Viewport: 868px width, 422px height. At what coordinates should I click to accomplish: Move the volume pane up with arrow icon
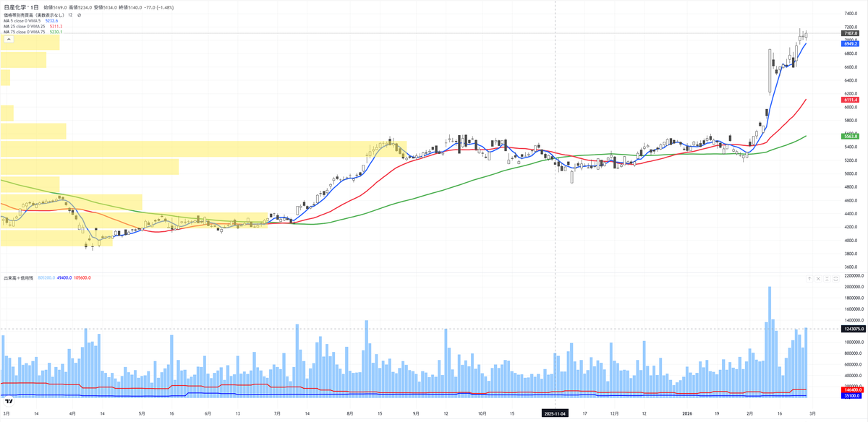(x=809, y=278)
